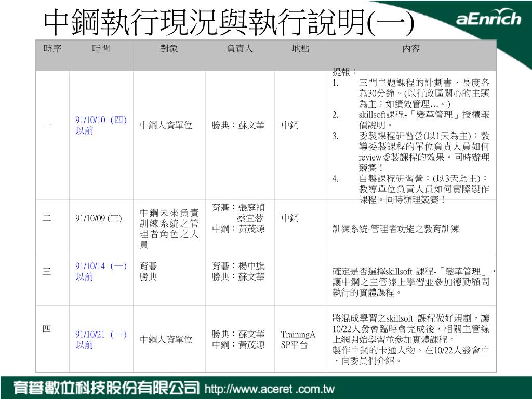Screen dimensions: 532x399
Task: Click the location 中鋼 in row 一
Action: pyautogui.click(x=290, y=125)
